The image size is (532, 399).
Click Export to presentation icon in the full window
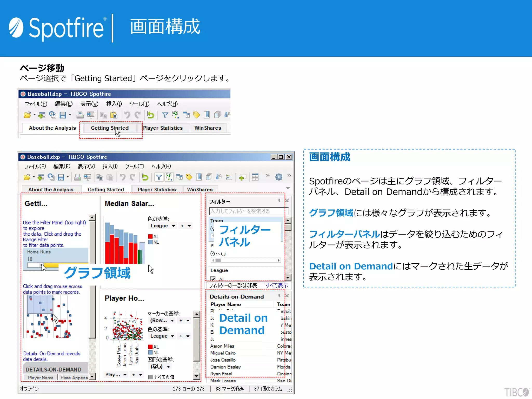coord(88,177)
